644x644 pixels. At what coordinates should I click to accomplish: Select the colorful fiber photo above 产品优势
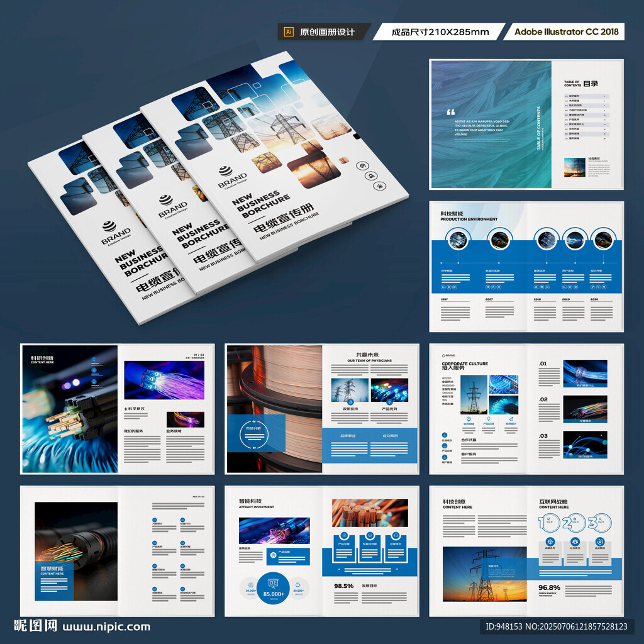(389, 390)
